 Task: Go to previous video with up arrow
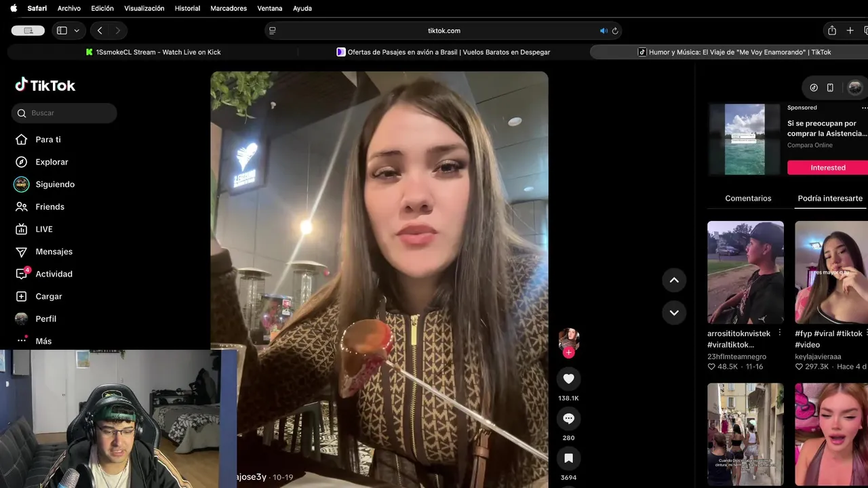pos(674,280)
